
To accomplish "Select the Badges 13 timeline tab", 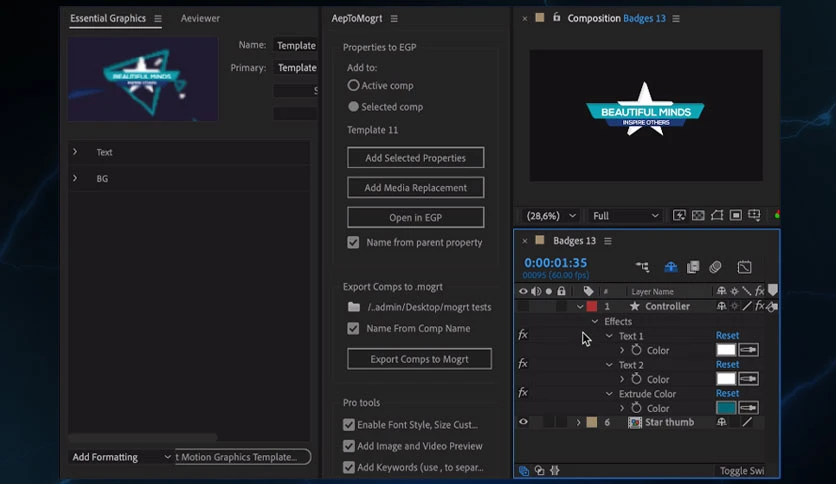I will point(574,241).
